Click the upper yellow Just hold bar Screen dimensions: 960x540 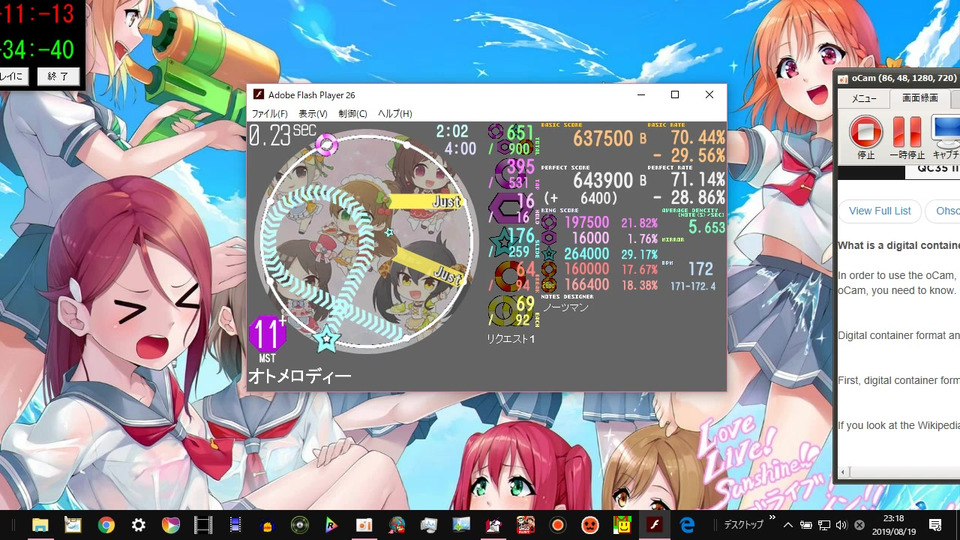425,201
